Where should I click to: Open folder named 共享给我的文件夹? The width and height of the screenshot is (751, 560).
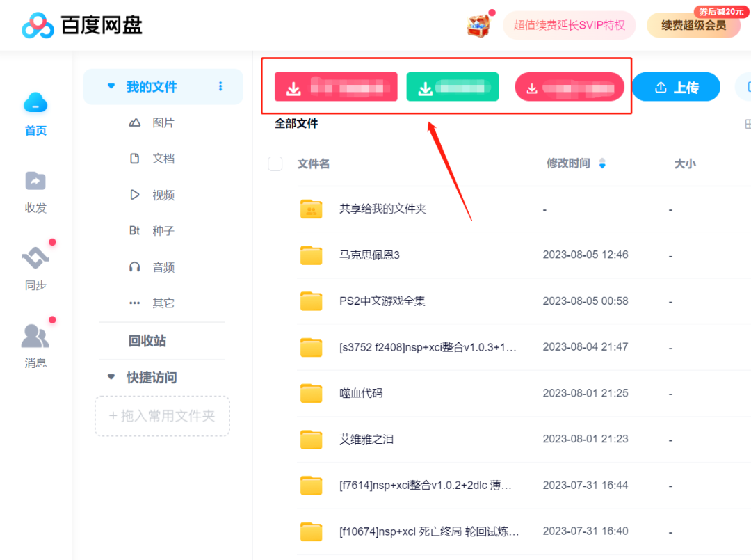382,209
